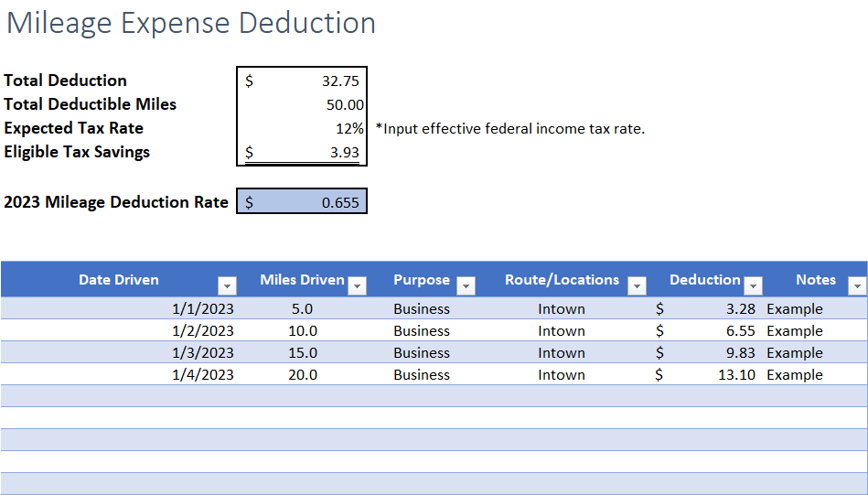868x495 pixels.
Task: Select Example note in the 1/1/2023 row
Action: coord(816,307)
